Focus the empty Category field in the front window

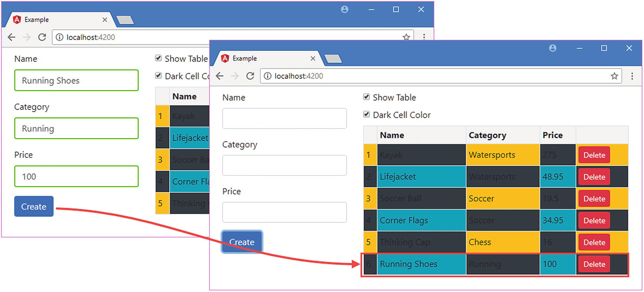(284, 165)
